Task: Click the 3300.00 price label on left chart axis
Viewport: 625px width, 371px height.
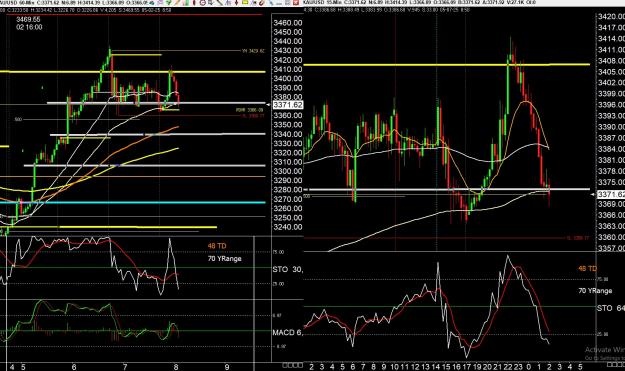Action: click(287, 171)
